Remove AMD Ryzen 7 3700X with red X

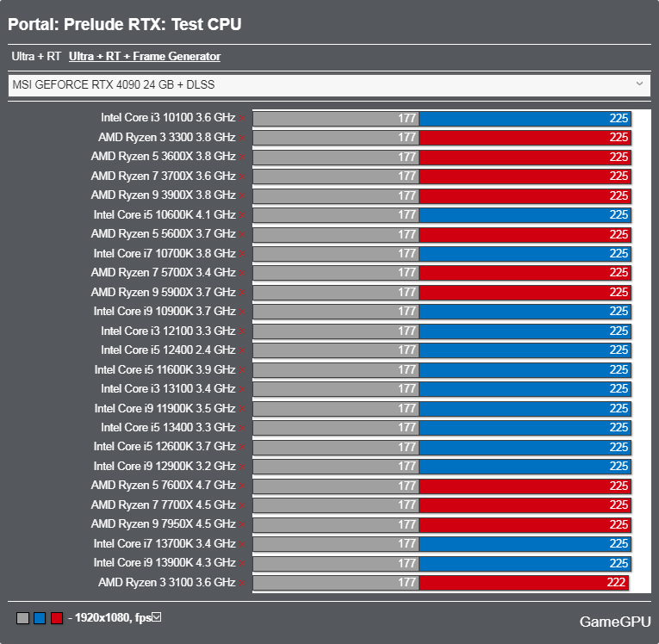click(242, 176)
